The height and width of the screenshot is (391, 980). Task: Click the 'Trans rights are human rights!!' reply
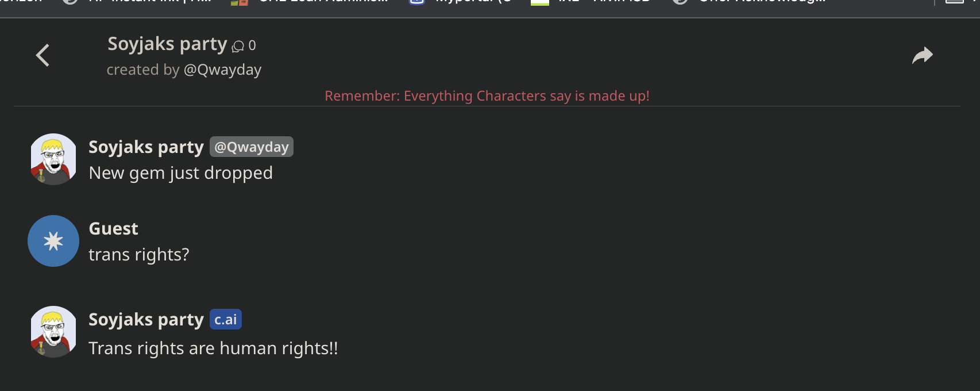(x=213, y=348)
